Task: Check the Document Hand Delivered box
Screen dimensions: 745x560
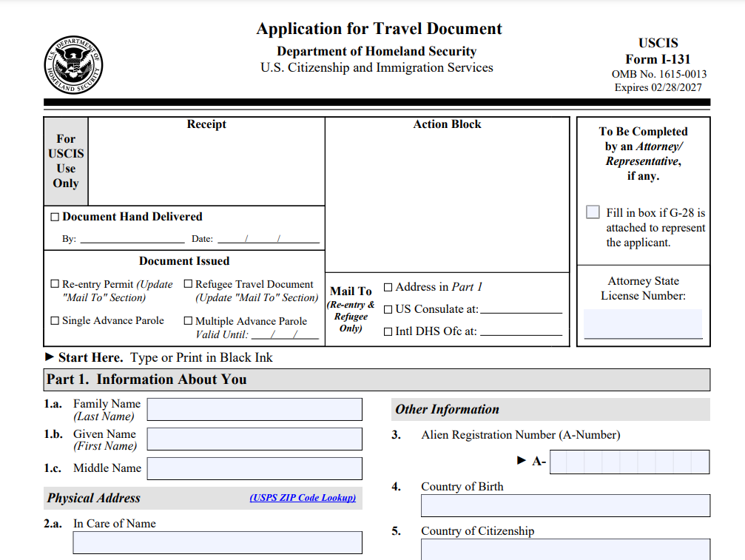Action: 55,217
